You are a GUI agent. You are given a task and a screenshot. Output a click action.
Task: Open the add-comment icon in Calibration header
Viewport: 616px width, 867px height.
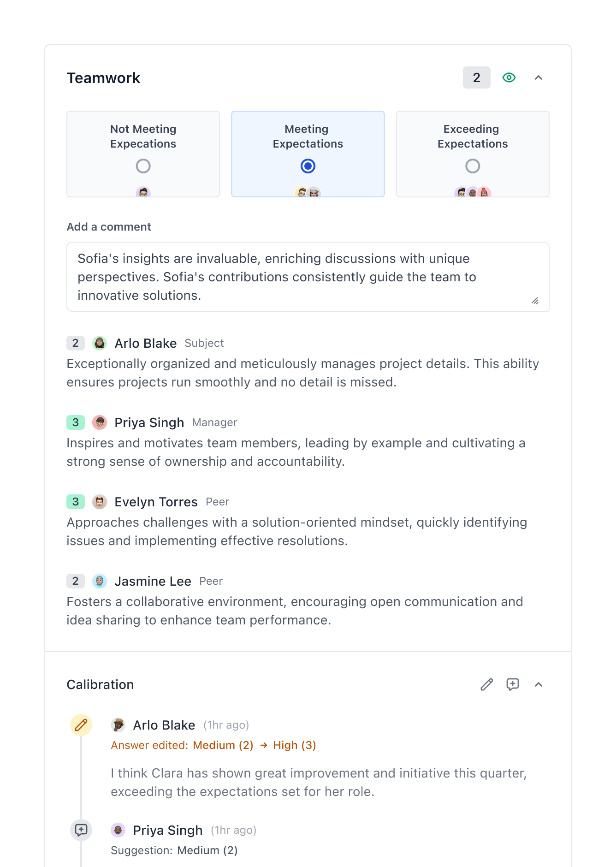coord(513,684)
